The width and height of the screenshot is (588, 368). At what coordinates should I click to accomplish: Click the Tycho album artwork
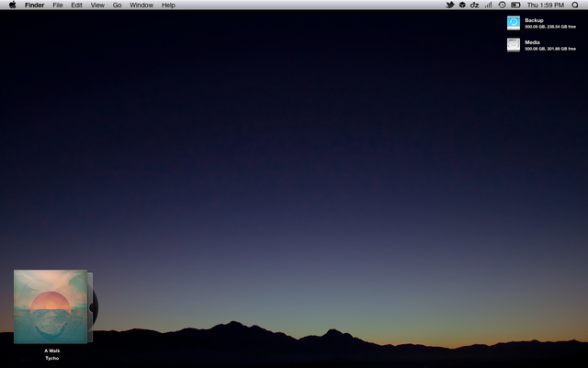(x=51, y=306)
